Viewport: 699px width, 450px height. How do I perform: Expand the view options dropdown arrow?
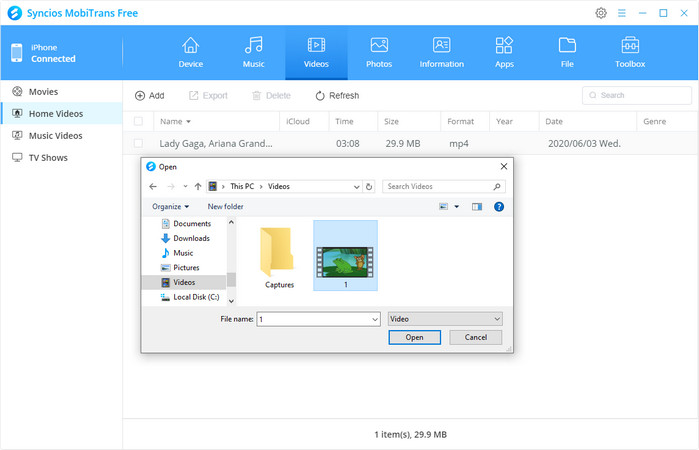pos(456,206)
